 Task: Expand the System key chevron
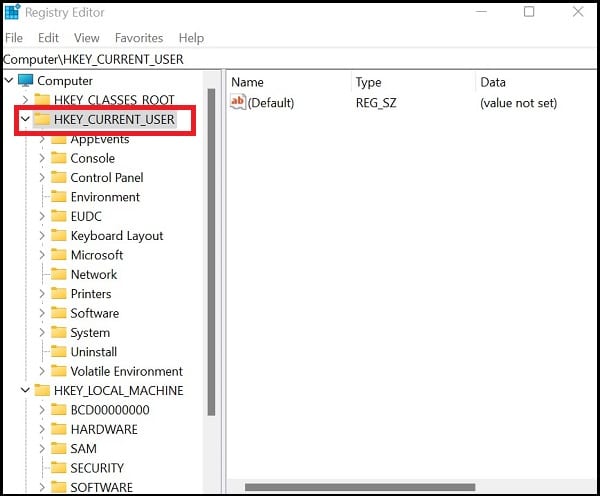(42, 332)
